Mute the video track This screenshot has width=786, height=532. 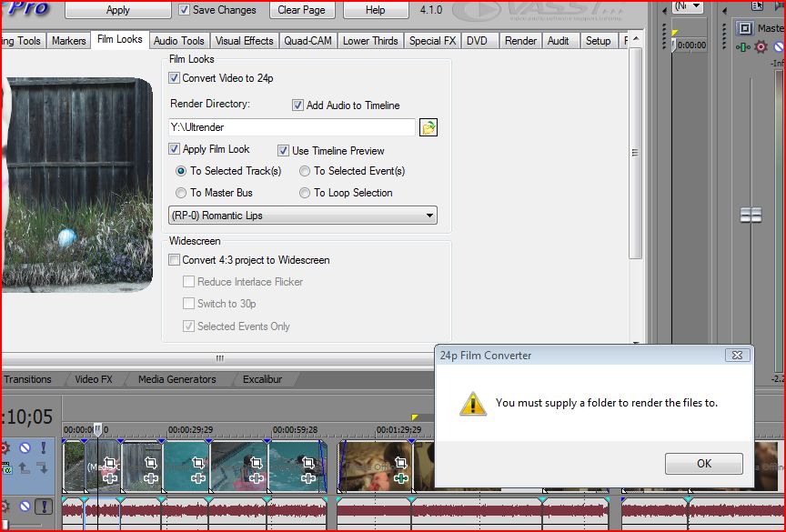pyautogui.click(x=25, y=447)
